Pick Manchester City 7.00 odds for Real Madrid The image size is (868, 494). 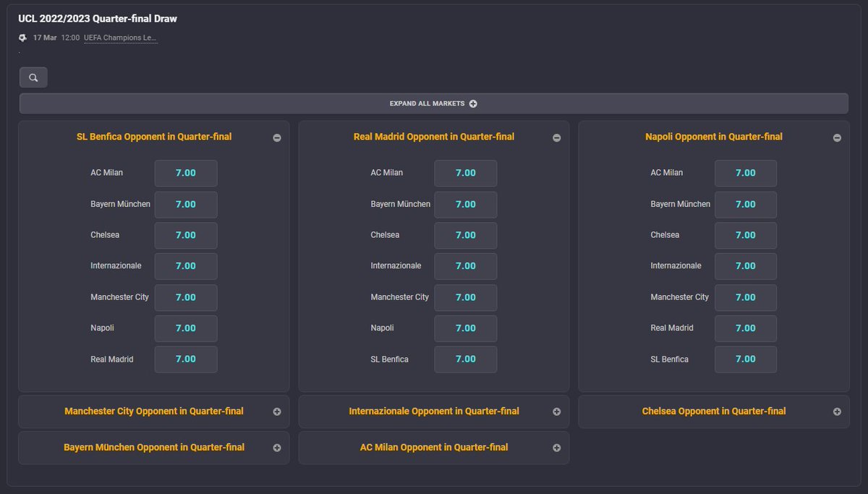click(466, 297)
